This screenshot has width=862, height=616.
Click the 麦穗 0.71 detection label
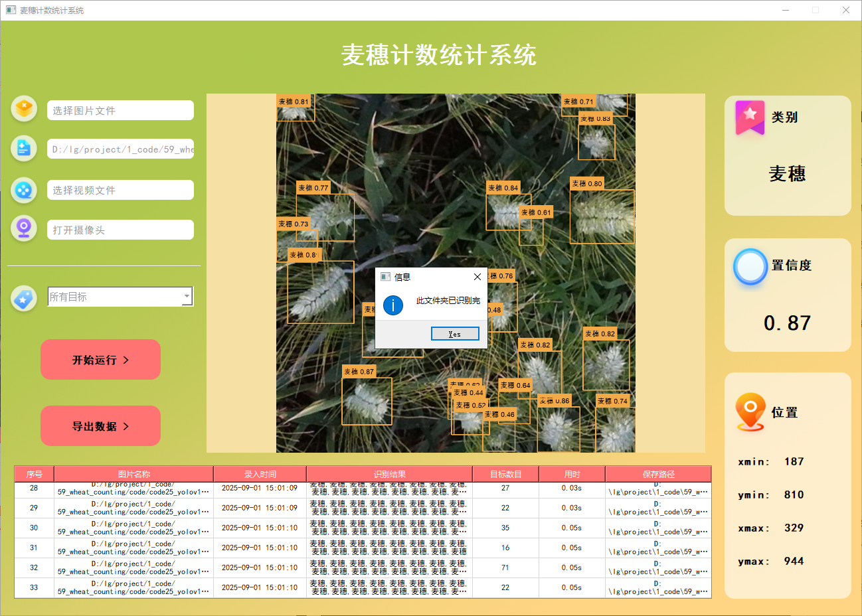(x=578, y=102)
